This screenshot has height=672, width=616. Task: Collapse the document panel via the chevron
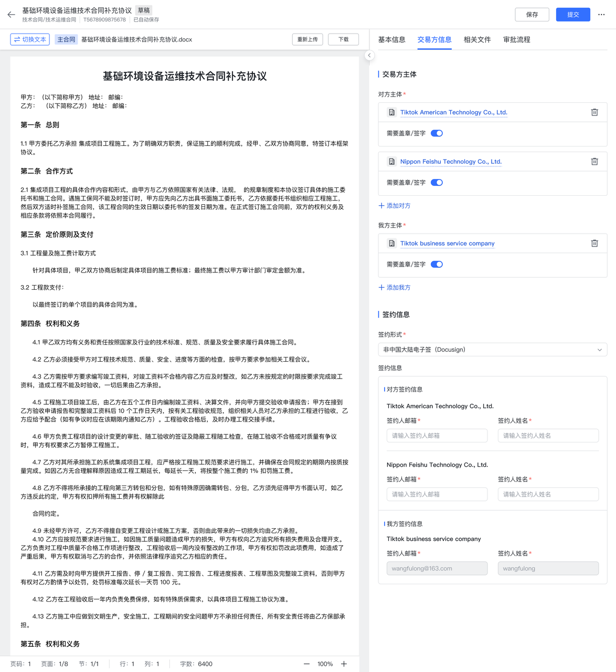point(369,55)
